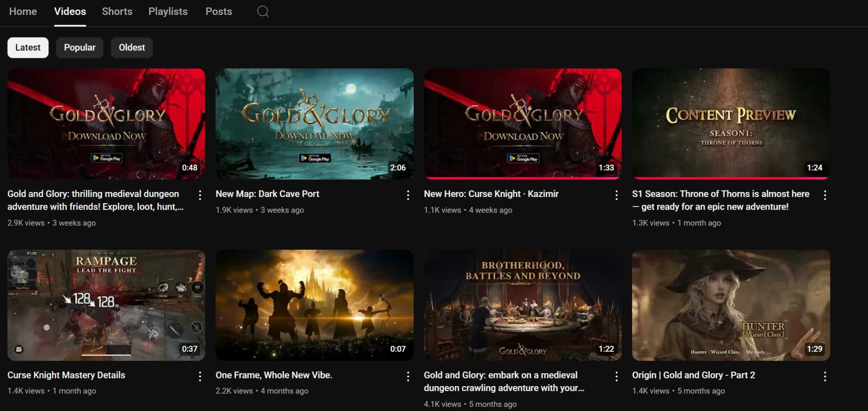This screenshot has width=868, height=411.
Task: Open the Curse Knight Mastery Details title link
Action: click(66, 375)
